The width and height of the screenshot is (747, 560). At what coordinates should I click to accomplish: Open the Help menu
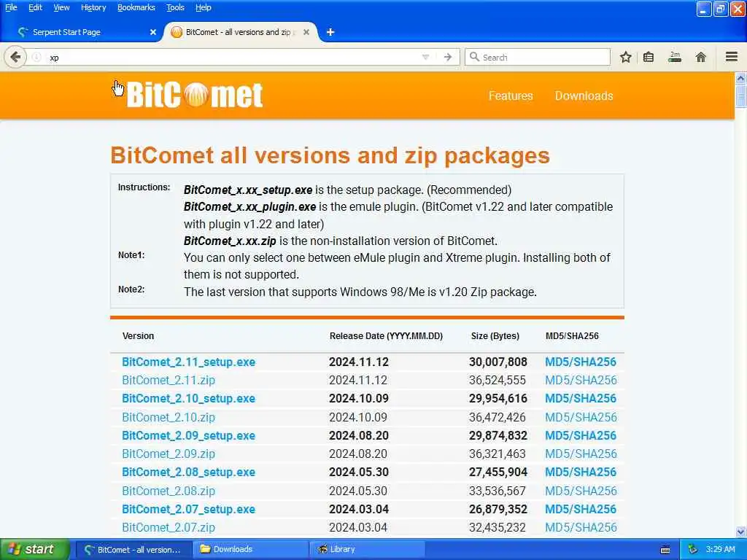coord(204,7)
